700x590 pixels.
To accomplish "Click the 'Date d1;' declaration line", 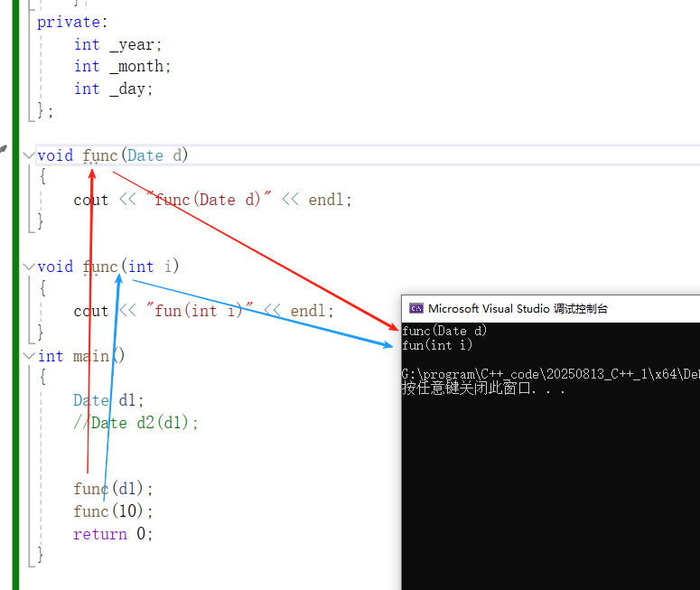I will (x=108, y=399).
